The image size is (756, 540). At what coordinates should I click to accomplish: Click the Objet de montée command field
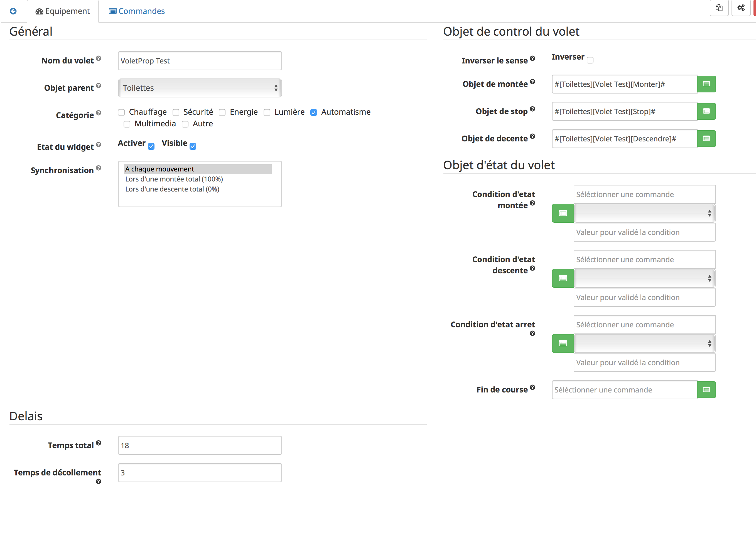tap(624, 84)
